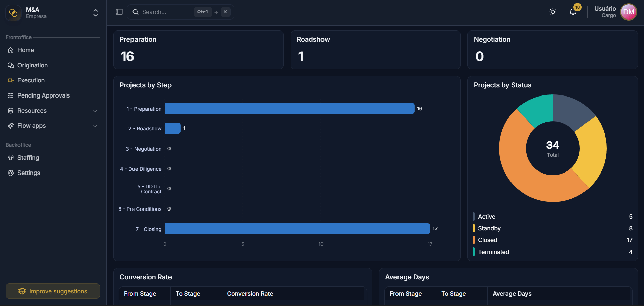The image size is (644, 306).
Task: Toggle the sidebar collapse panel icon
Action: tap(119, 12)
